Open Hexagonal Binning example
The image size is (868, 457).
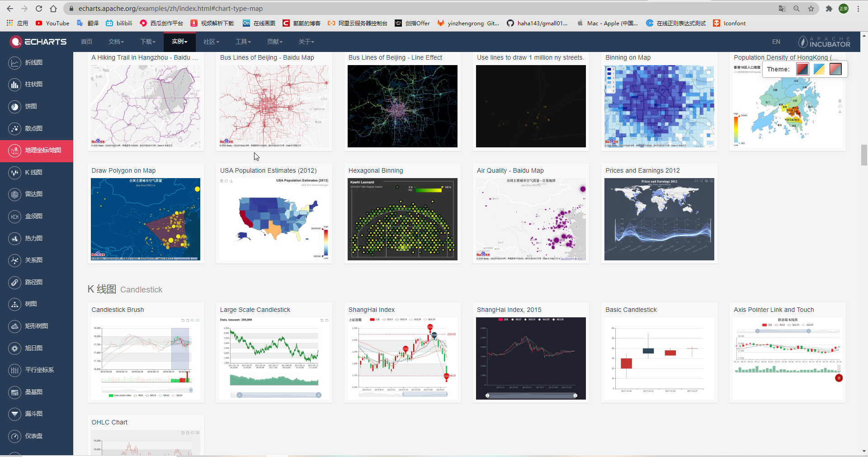[x=402, y=214]
